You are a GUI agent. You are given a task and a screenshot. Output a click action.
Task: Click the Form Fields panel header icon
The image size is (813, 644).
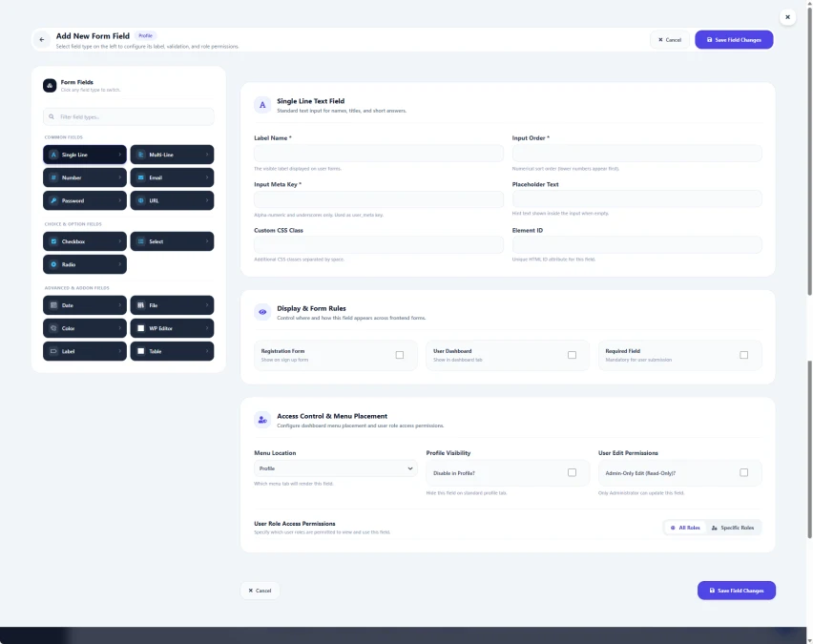pyautogui.click(x=50, y=86)
